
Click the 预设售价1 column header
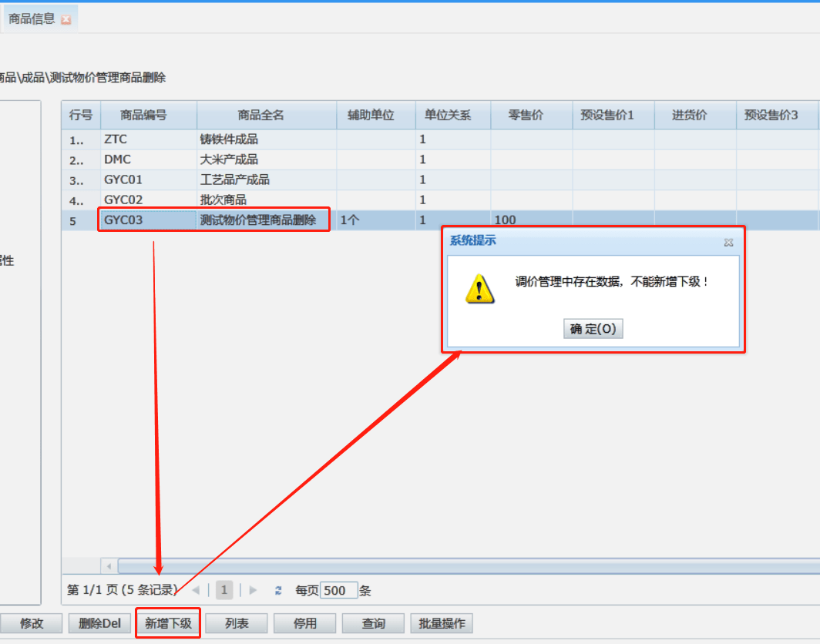(613, 115)
